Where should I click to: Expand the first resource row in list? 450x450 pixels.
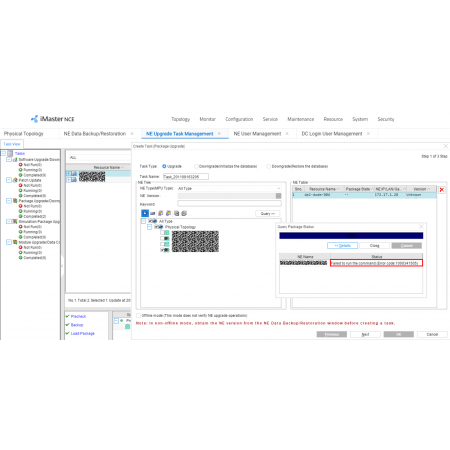click(x=69, y=173)
